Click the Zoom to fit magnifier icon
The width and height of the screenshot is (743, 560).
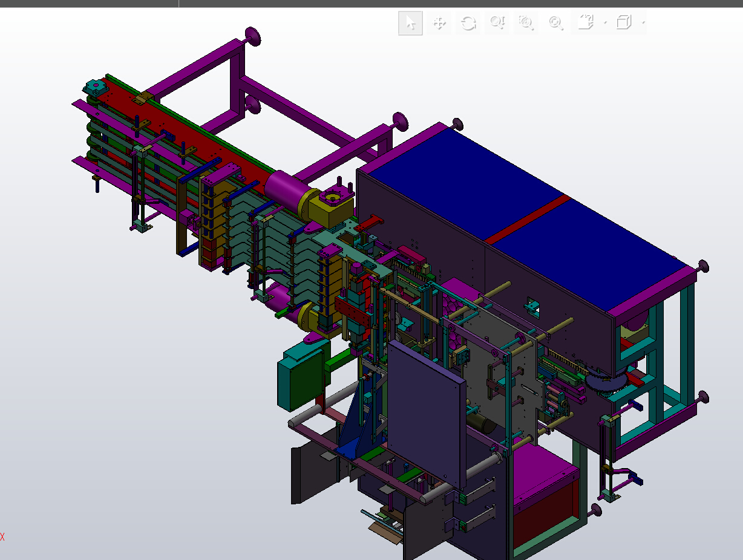555,23
